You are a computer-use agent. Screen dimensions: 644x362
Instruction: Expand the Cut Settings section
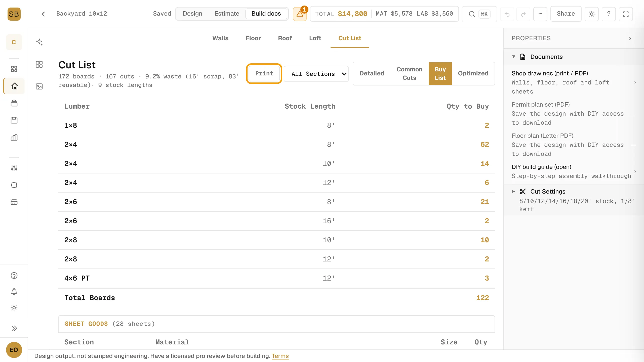(574, 200)
